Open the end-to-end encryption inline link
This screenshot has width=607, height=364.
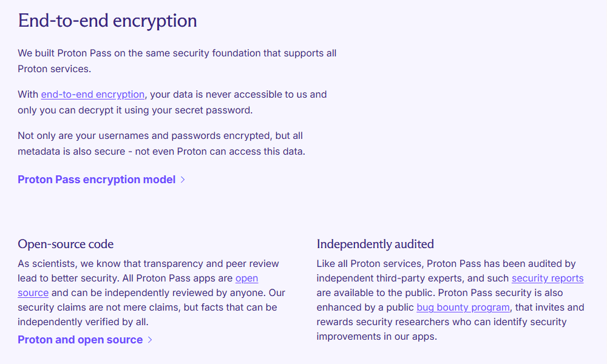[92, 95]
